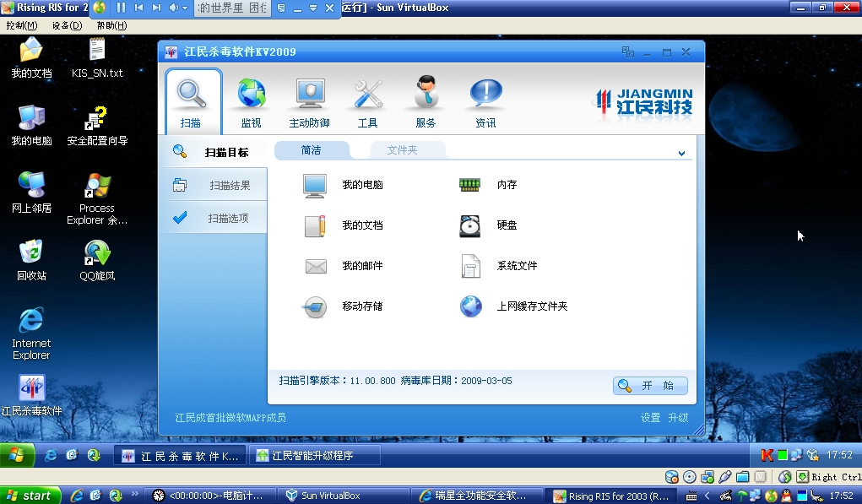The width and height of the screenshot is (862, 504).
Task: Skip to next track in the music bar
Action: (157, 8)
